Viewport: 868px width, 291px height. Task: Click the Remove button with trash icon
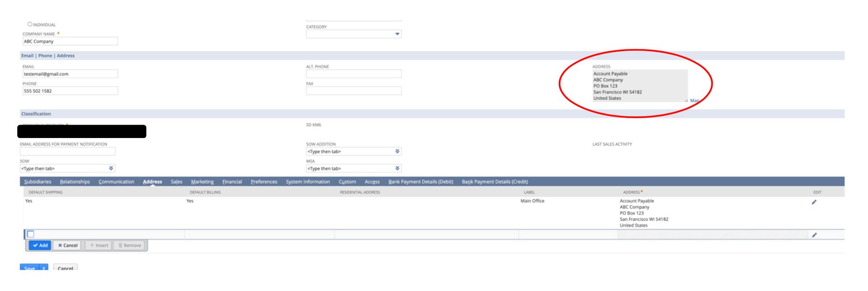pyautogui.click(x=129, y=245)
